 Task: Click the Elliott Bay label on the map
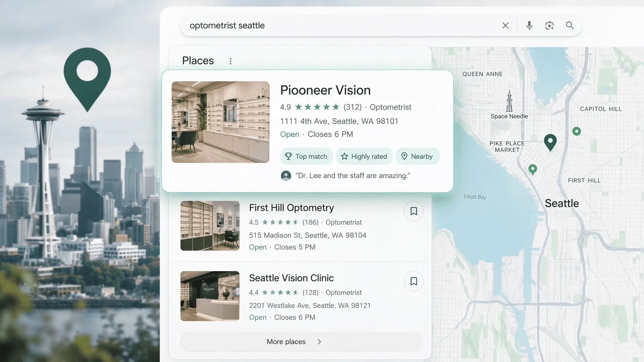475,197
